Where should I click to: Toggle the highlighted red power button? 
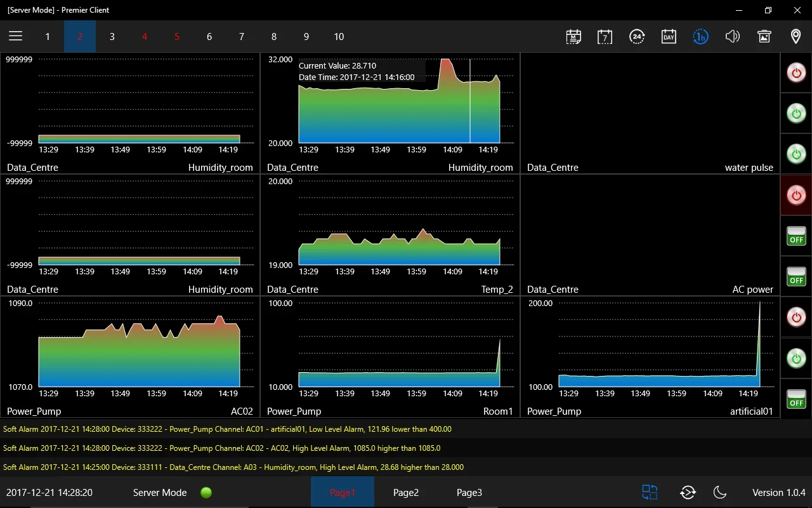click(x=796, y=195)
